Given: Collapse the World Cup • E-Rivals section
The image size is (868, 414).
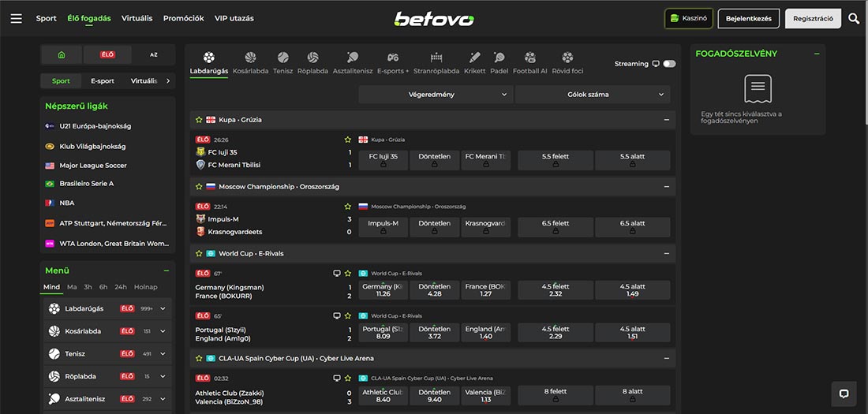Looking at the screenshot, I should click(667, 253).
